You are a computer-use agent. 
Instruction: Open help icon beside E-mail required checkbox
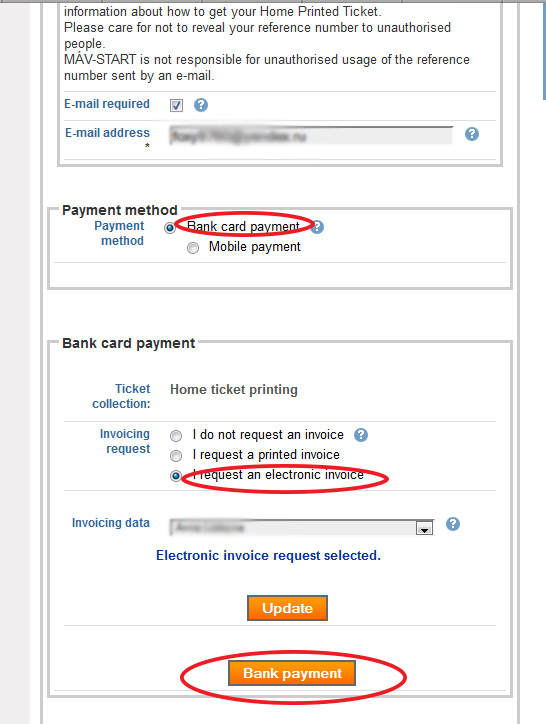[x=200, y=105]
